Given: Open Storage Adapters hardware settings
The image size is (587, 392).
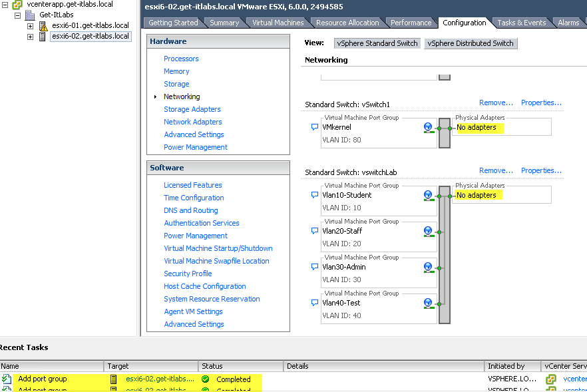Looking at the screenshot, I should [x=192, y=109].
